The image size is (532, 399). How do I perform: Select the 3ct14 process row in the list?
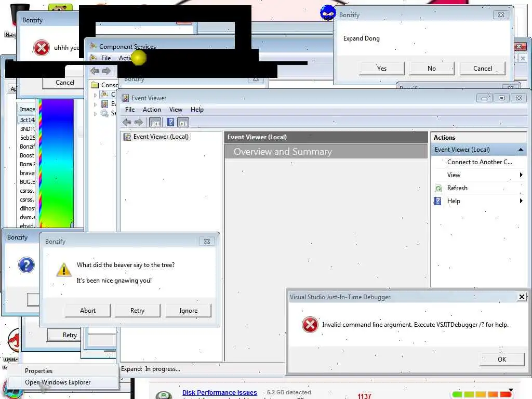pyautogui.click(x=26, y=120)
